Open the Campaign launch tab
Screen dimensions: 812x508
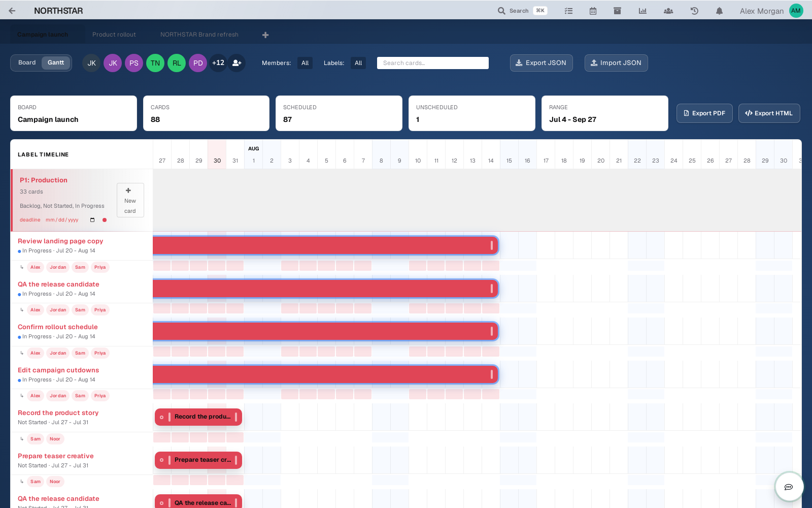43,35
